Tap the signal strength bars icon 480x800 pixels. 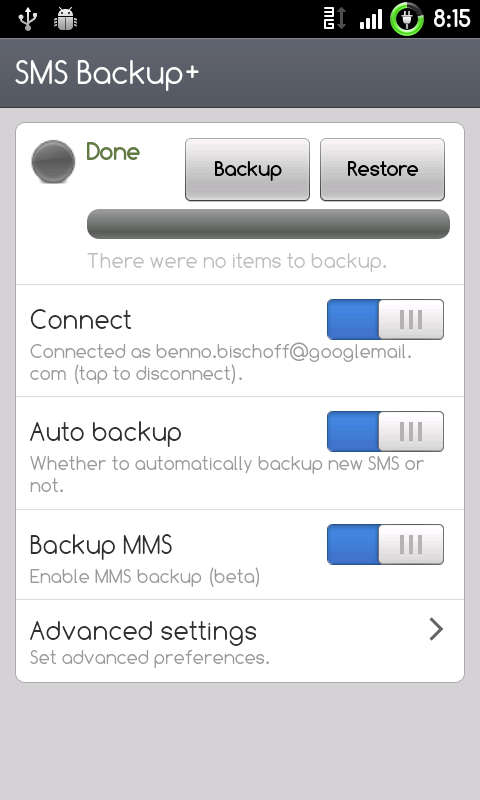pyautogui.click(x=371, y=20)
